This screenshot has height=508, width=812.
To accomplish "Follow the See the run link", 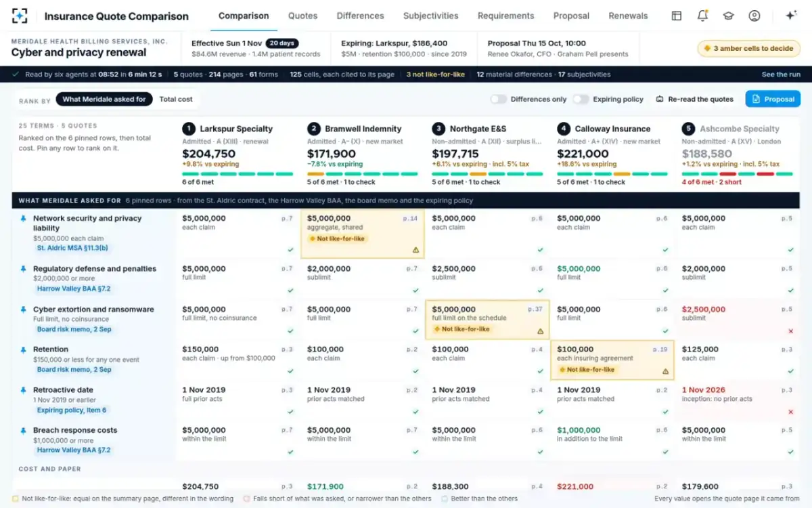I will [781, 75].
